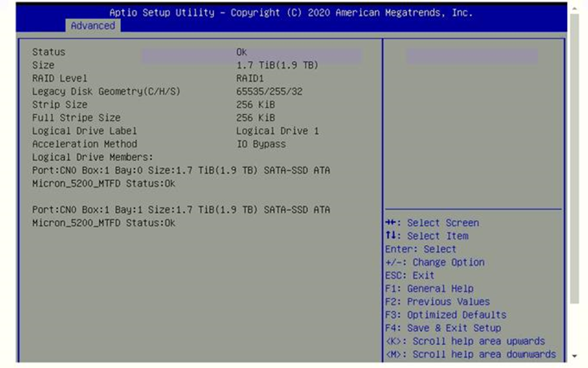
Task: Click the scrollbar down arrow
Action: pos(575,356)
